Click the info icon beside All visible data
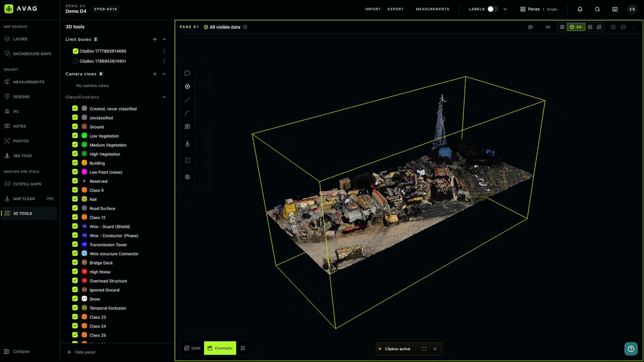The height and width of the screenshot is (362, 644). pos(245,27)
